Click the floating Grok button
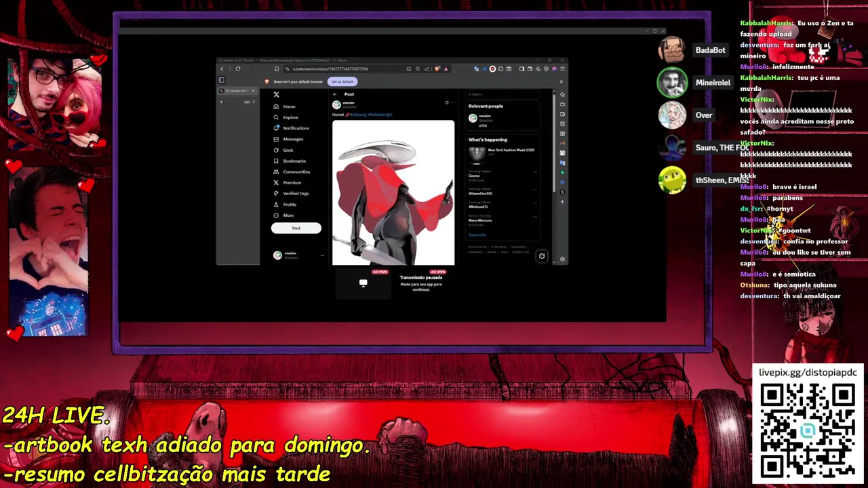This screenshot has width=868, height=488. click(541, 256)
